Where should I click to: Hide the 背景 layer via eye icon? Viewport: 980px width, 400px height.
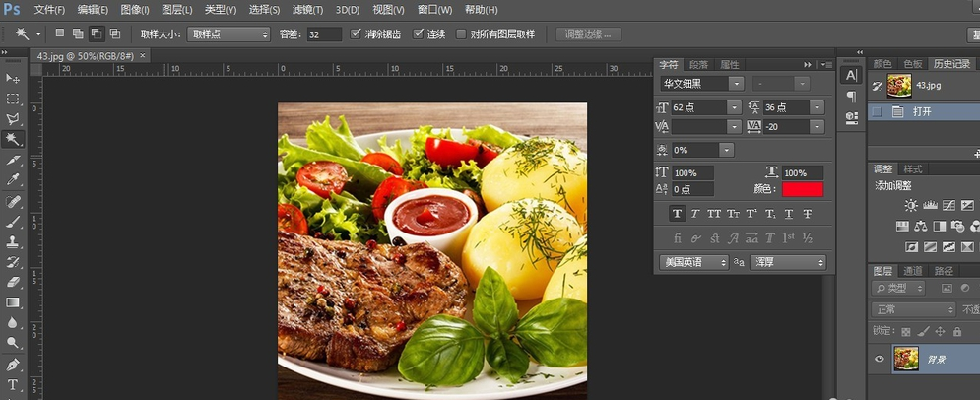880,359
